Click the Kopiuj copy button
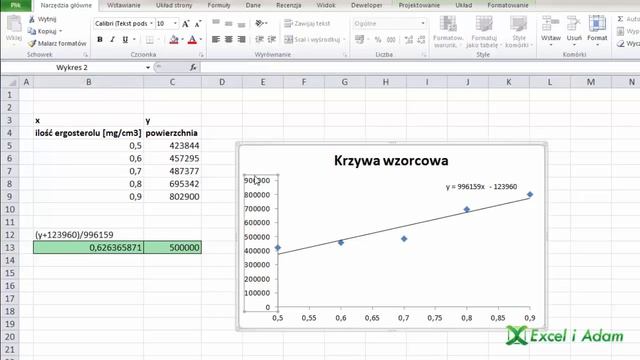 [x=42, y=31]
